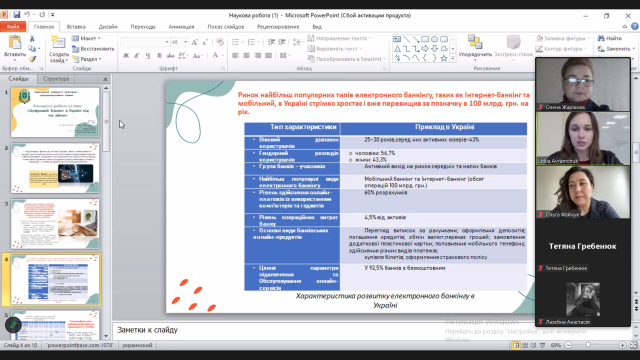Decrease font size with the small A icon

[205, 42]
